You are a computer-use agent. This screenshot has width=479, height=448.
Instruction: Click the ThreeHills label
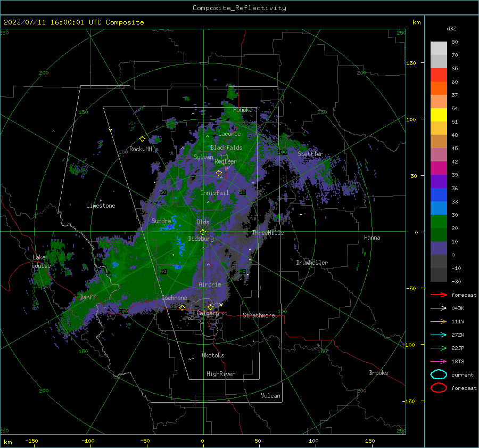pyautogui.click(x=268, y=233)
